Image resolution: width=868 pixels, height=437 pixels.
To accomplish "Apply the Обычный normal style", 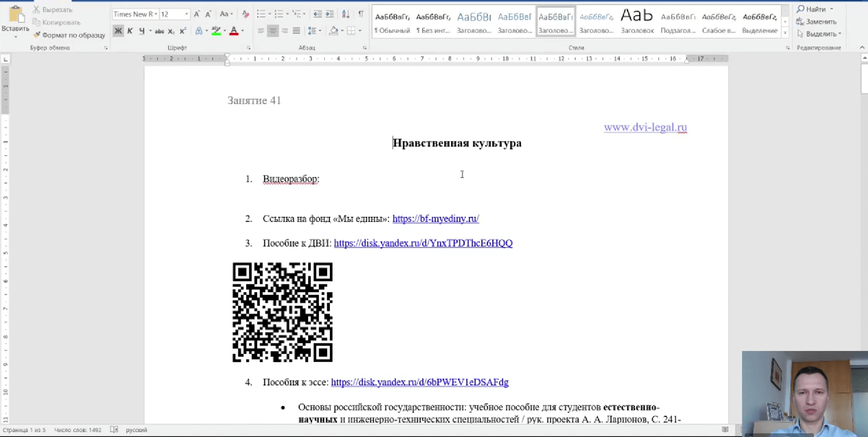I will pyautogui.click(x=392, y=22).
